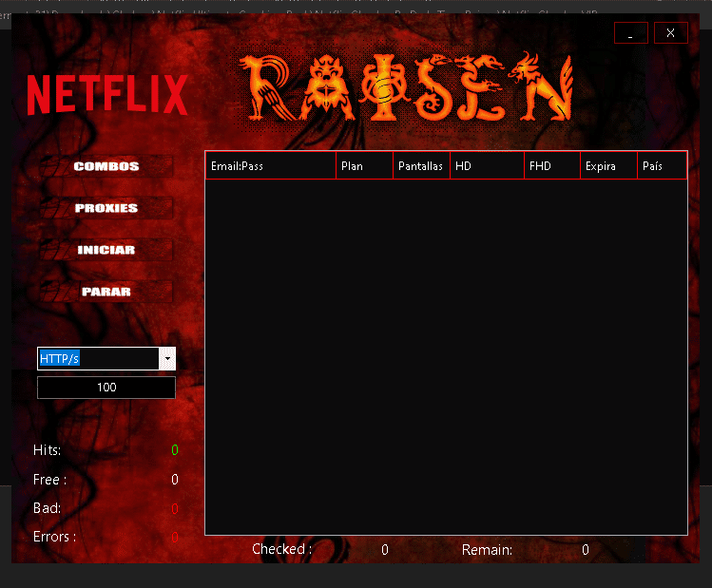Viewport: 712px width, 588px height.
Task: Open the COMBOS loader button
Action: coord(106,166)
